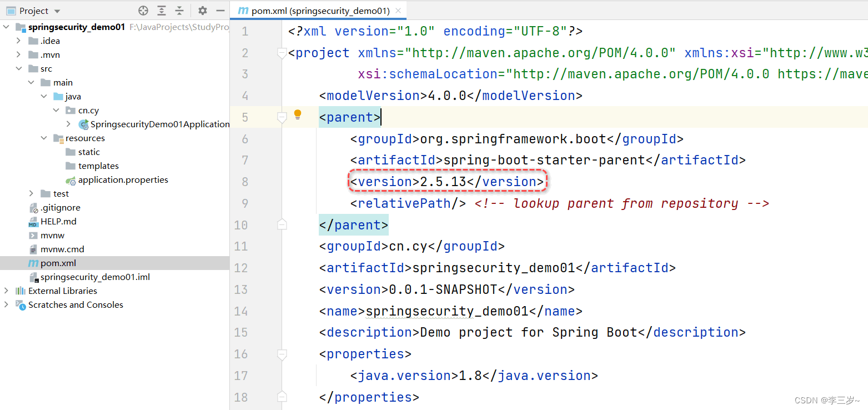Hide the Project tool window
This screenshot has height=410, width=868.
(220, 11)
